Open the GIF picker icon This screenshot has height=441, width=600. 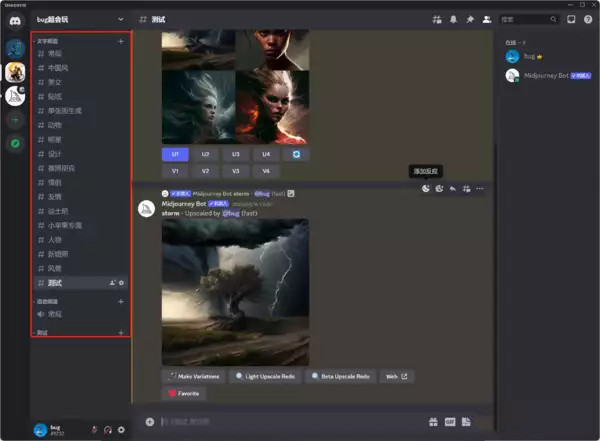click(450, 422)
